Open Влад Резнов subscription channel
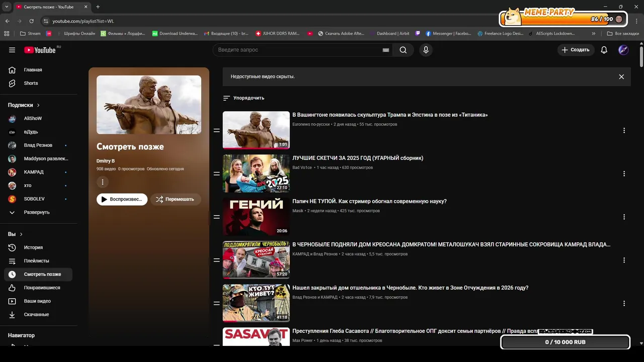The width and height of the screenshot is (644, 362). 39,145
